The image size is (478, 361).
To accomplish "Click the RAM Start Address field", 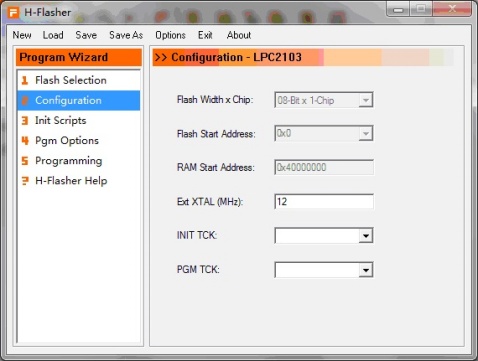I will tap(324, 167).
